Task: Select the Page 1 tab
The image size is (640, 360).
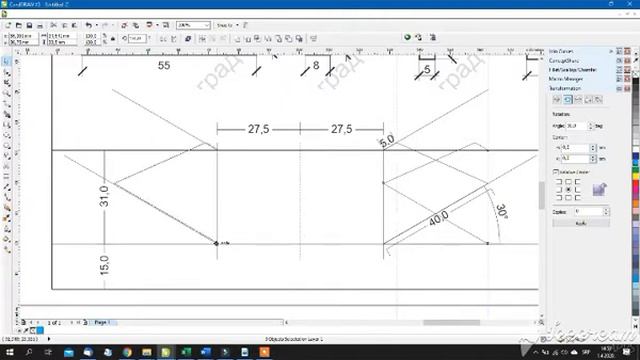Action: (102, 322)
